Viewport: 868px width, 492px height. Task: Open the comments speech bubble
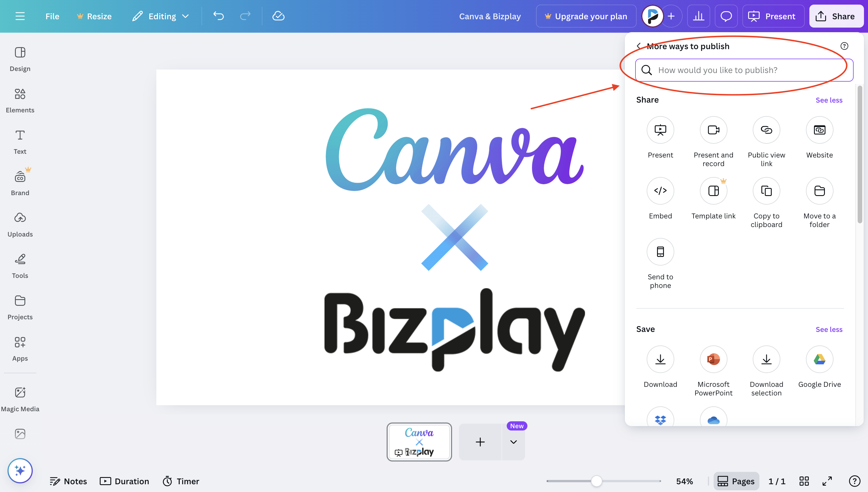tap(726, 16)
